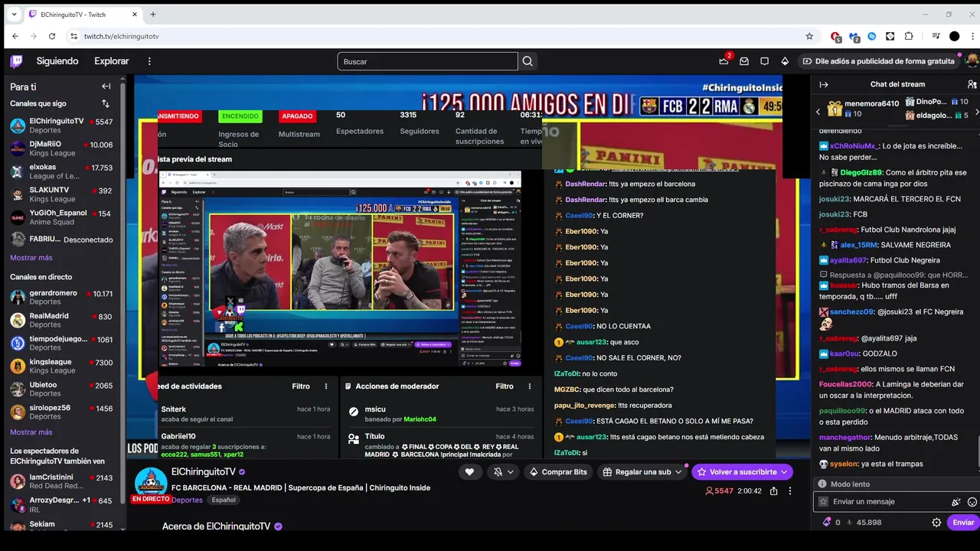980x551 pixels.
Task: Send the chat message with Enviar
Action: click(x=963, y=523)
